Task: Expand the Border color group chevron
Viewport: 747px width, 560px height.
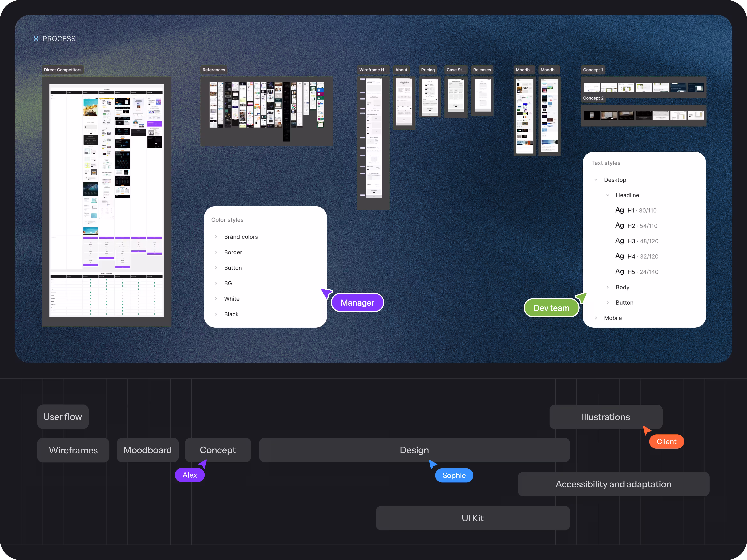Action: coord(216,252)
